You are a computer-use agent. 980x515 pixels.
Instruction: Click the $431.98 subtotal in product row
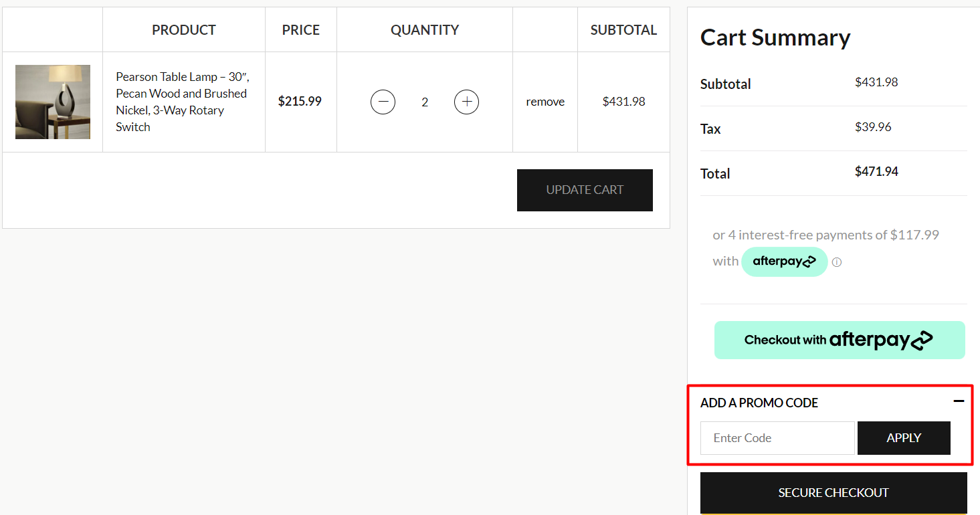tap(623, 102)
